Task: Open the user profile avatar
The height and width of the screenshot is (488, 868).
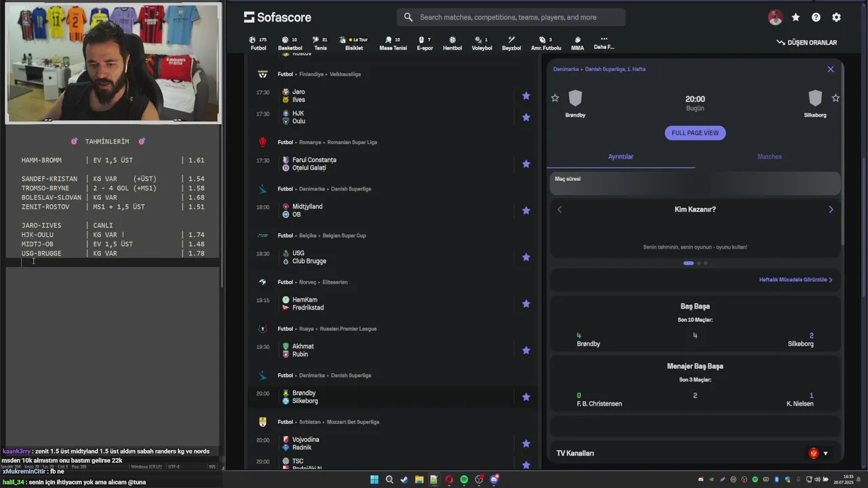Action: 775,18
